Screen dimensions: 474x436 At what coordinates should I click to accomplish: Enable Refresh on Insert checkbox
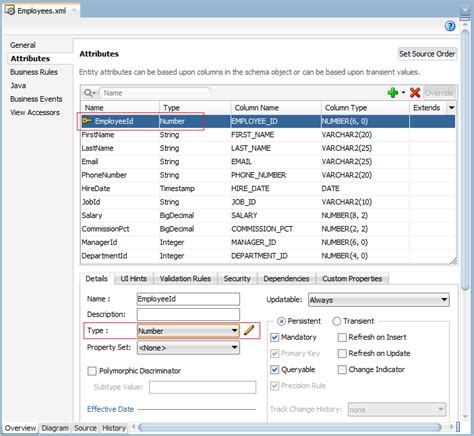click(x=342, y=337)
